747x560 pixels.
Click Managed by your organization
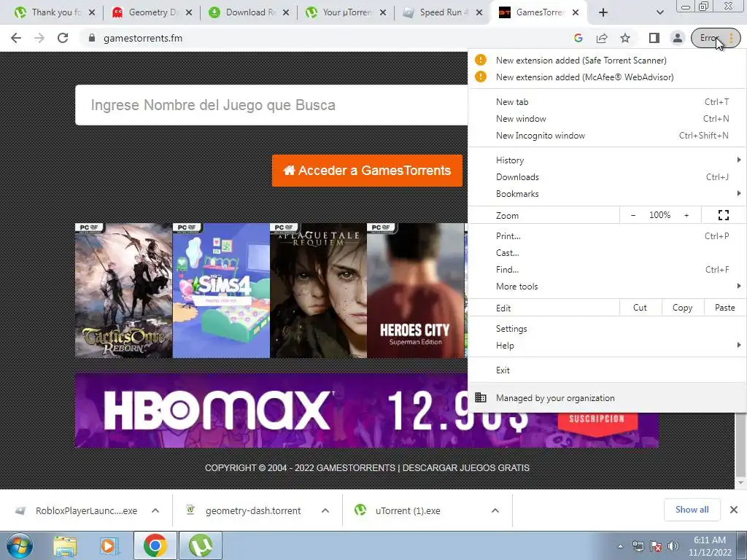coord(607,398)
